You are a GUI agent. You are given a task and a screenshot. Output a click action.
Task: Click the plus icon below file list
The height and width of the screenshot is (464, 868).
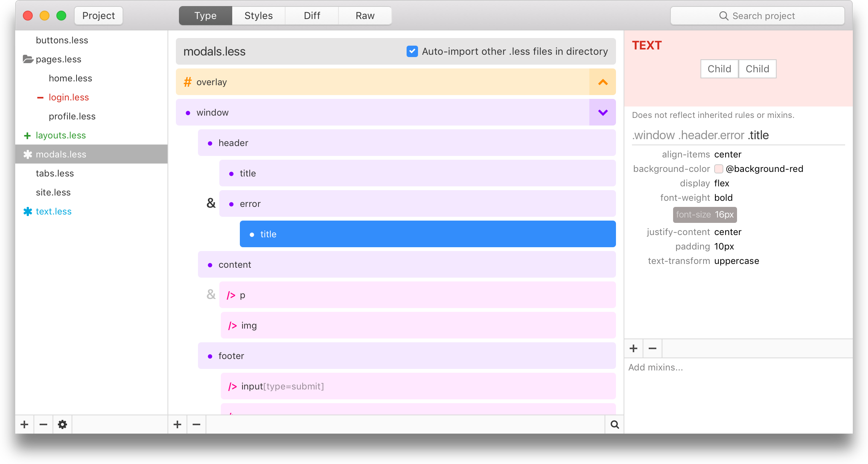(x=24, y=424)
